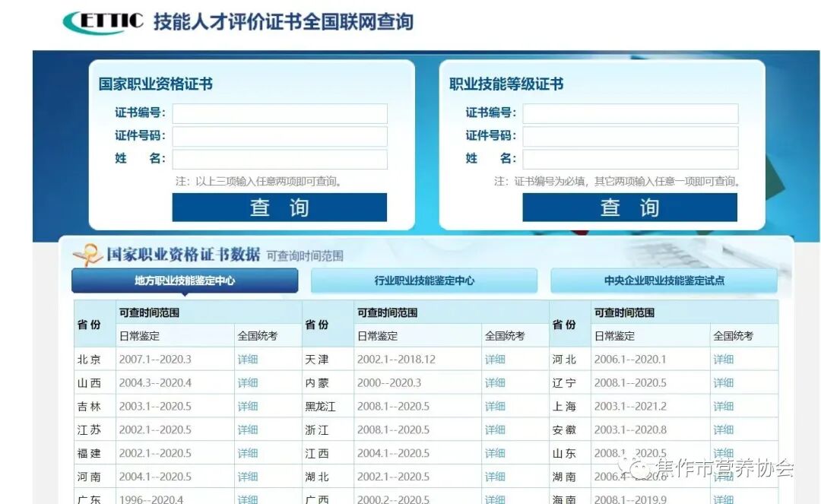Focus 证件号码 field under 职业技能等级证书
821x504 pixels.
[630, 137]
